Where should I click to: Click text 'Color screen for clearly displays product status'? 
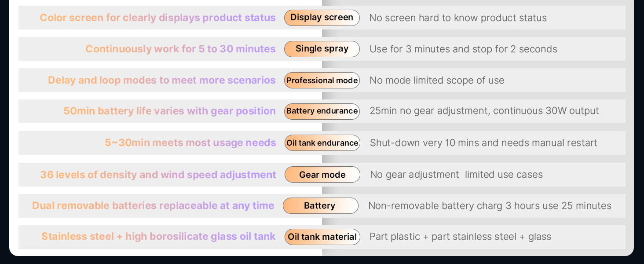[157, 18]
